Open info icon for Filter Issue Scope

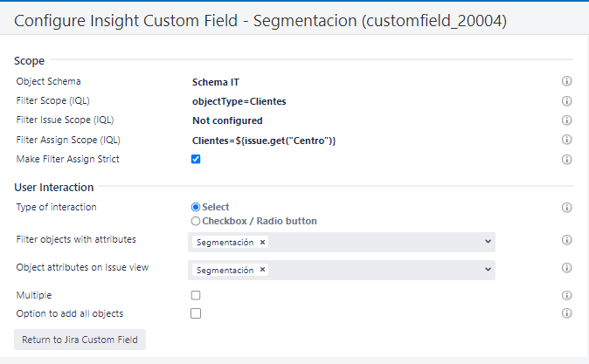[566, 120]
